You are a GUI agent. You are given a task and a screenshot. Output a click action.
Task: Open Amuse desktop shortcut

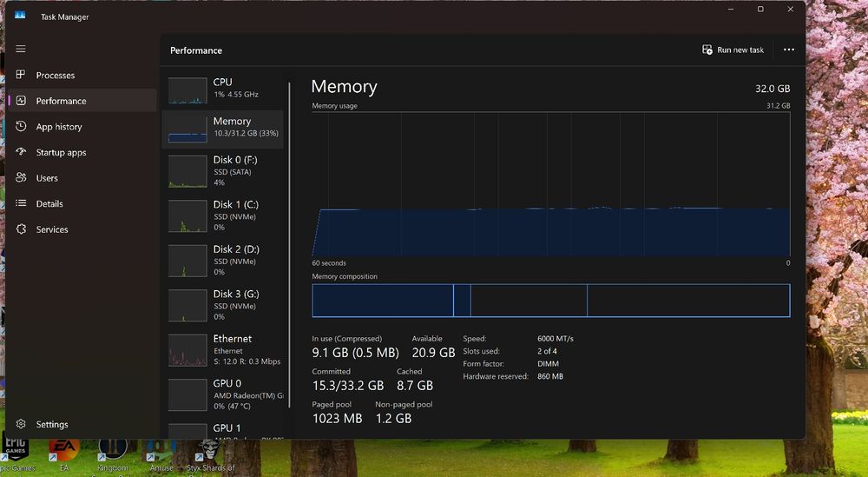click(x=161, y=455)
